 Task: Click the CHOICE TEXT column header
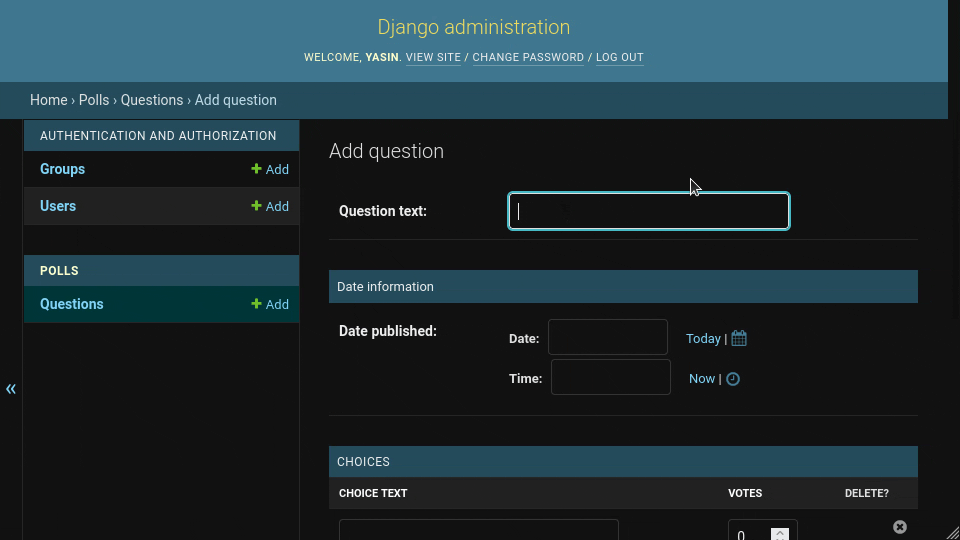point(373,493)
